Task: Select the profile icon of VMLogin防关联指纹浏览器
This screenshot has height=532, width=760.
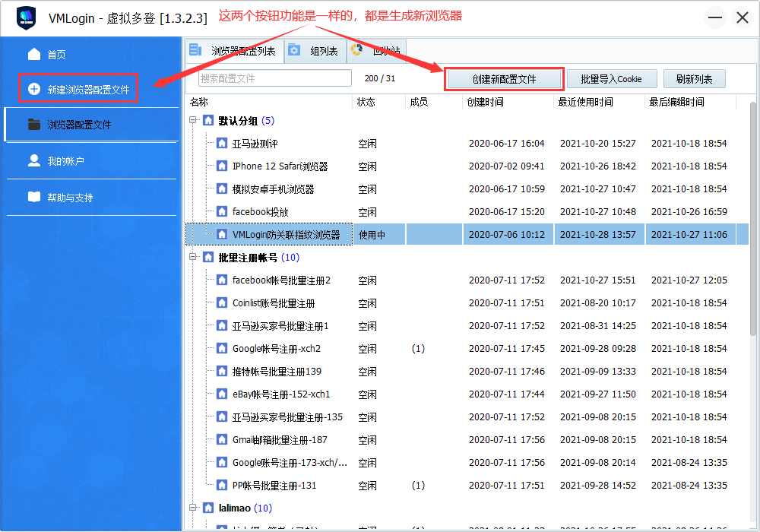Action: (x=221, y=235)
